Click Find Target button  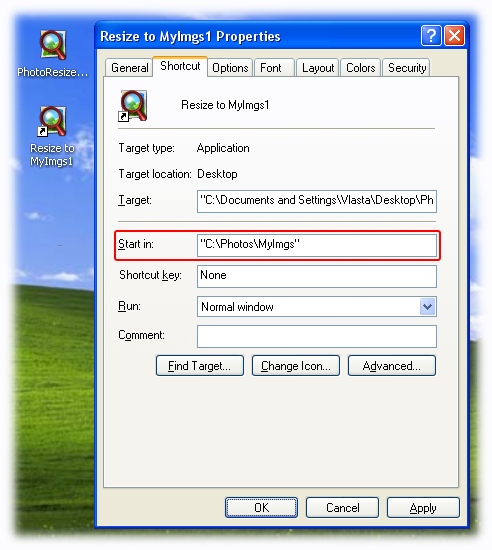pos(200,365)
